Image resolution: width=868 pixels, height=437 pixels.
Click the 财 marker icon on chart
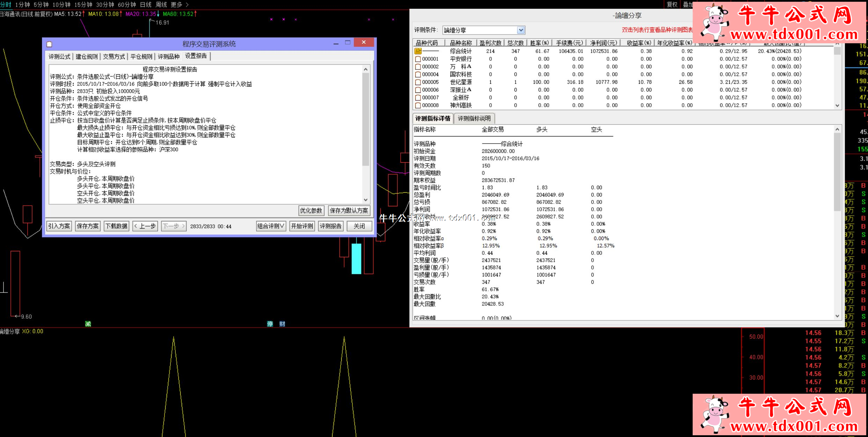[282, 324]
